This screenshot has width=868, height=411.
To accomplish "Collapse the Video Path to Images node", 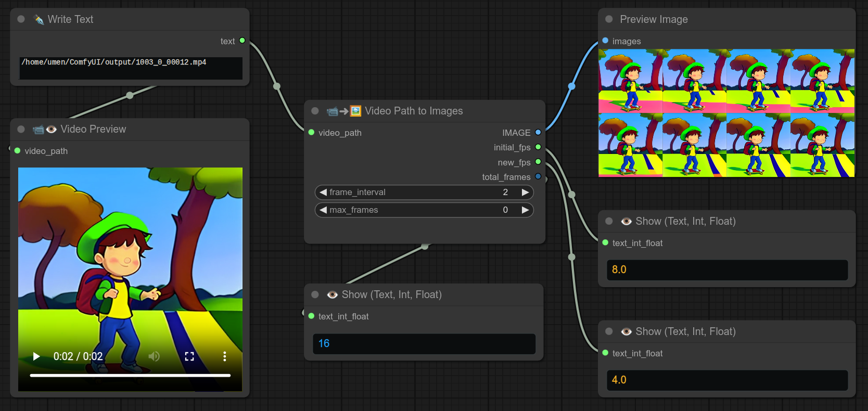I will [315, 111].
